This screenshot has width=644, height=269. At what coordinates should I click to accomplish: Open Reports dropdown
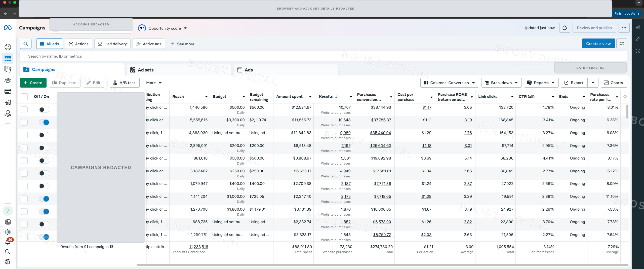point(541,83)
